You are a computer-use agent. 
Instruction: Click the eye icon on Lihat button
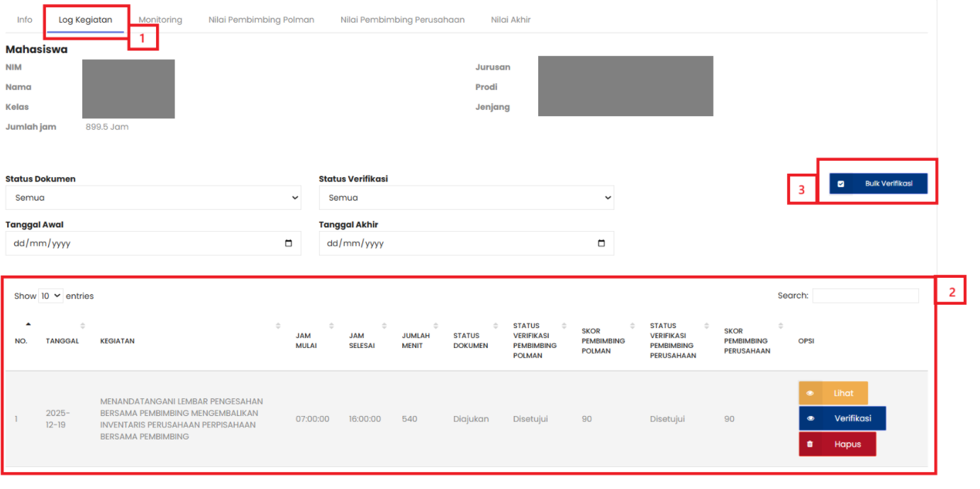click(x=810, y=393)
